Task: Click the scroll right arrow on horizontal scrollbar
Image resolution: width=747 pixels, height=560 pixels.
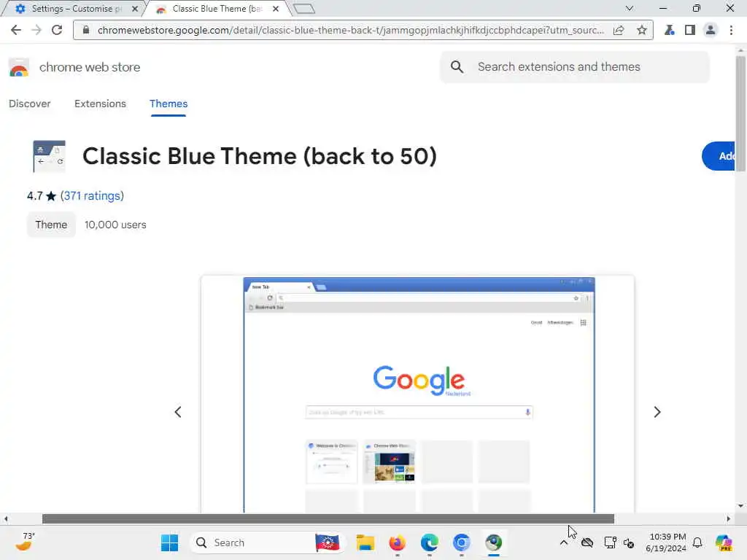Action: coord(729,518)
